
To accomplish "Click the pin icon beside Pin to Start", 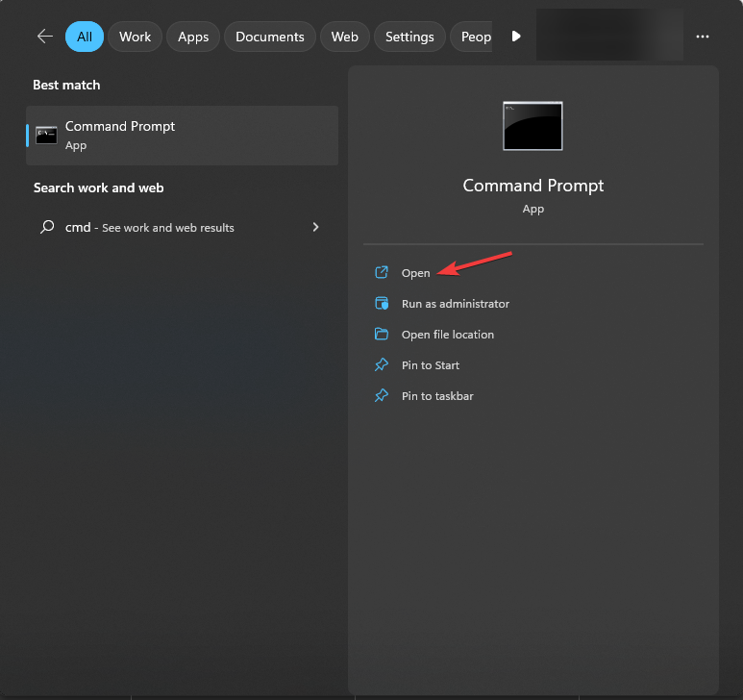I will 382,365.
